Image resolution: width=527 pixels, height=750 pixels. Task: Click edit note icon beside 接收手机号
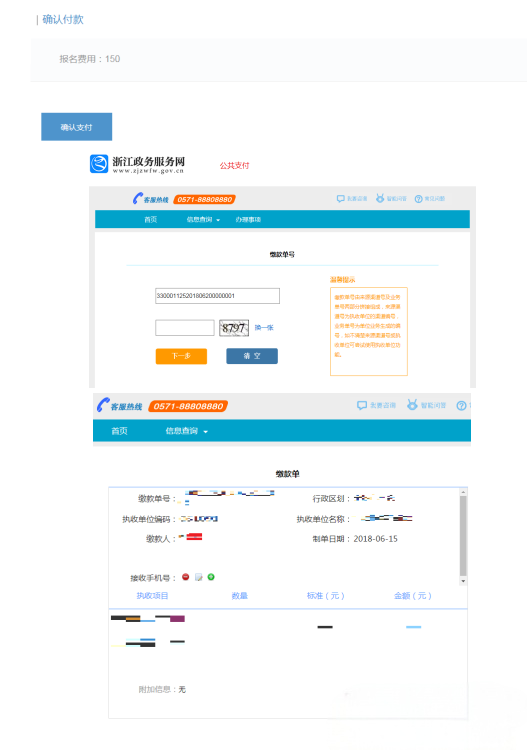[198, 577]
